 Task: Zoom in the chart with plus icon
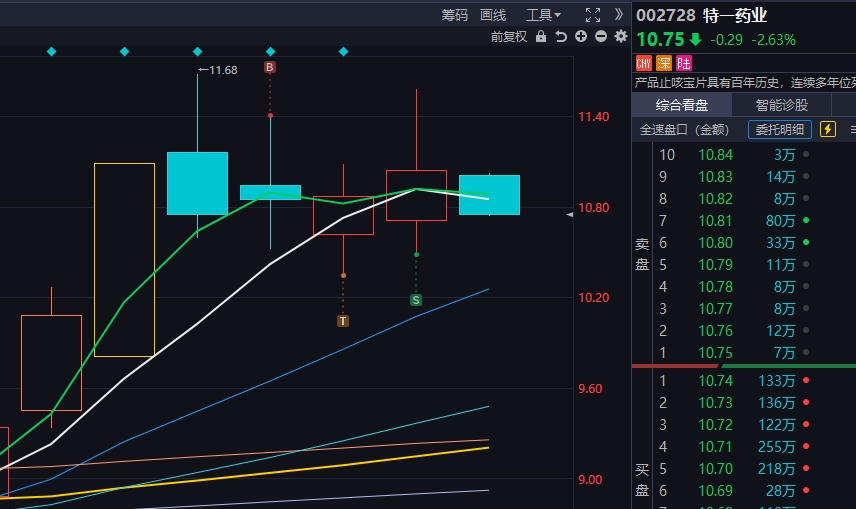point(581,37)
